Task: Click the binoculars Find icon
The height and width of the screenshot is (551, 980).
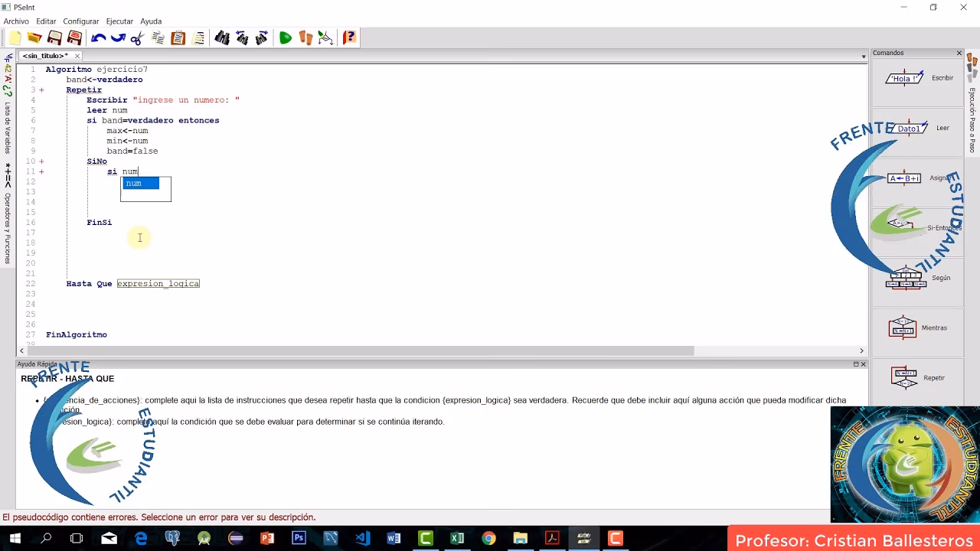Action: click(222, 37)
